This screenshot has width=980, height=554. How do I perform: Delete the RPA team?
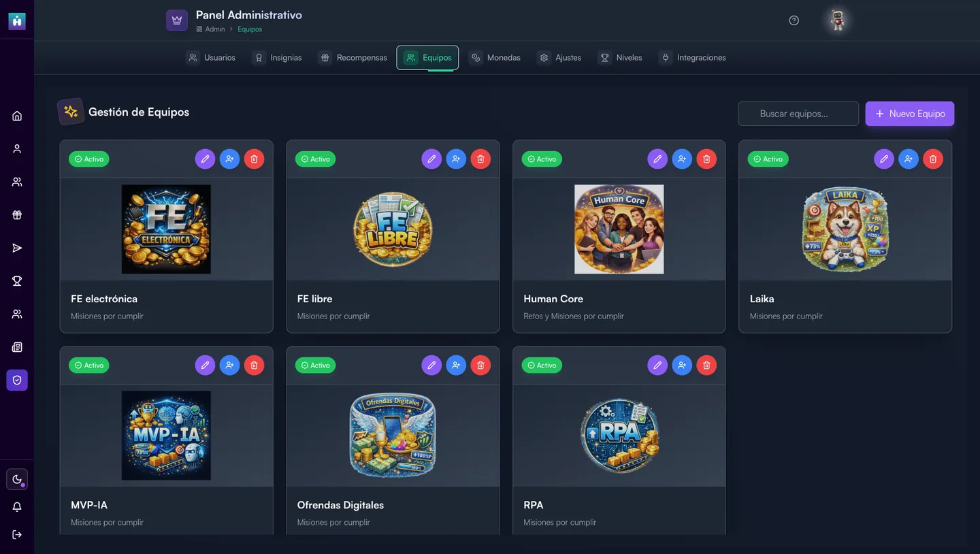(706, 365)
